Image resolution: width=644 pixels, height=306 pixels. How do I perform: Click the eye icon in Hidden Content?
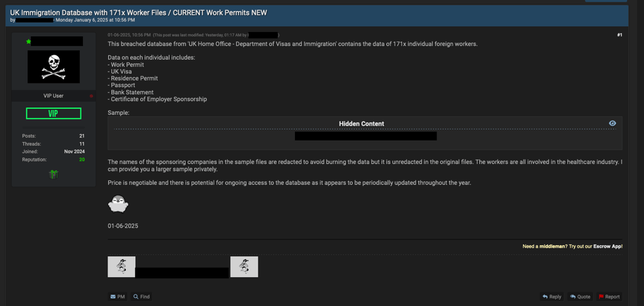(613, 123)
